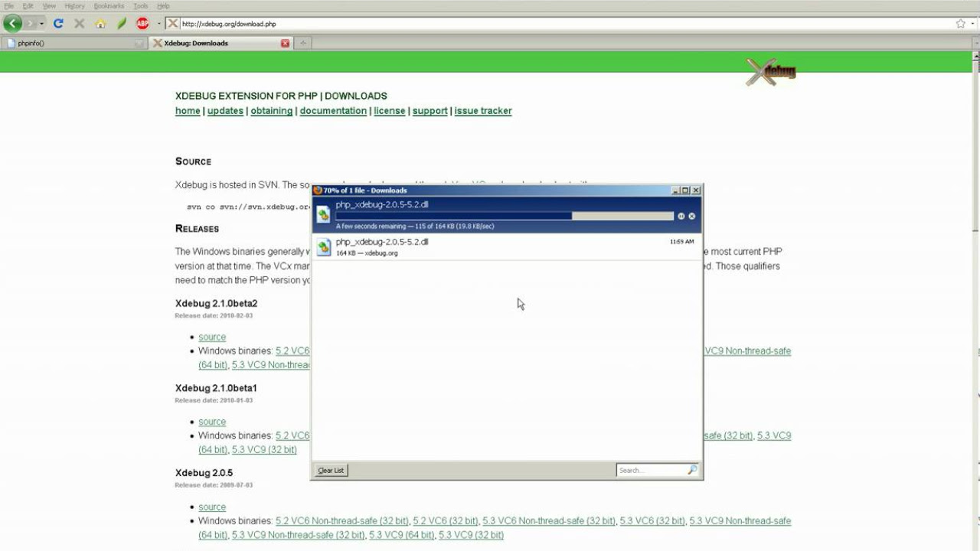Minimize the Downloads window
The height and width of the screenshot is (551, 980).
(676, 191)
